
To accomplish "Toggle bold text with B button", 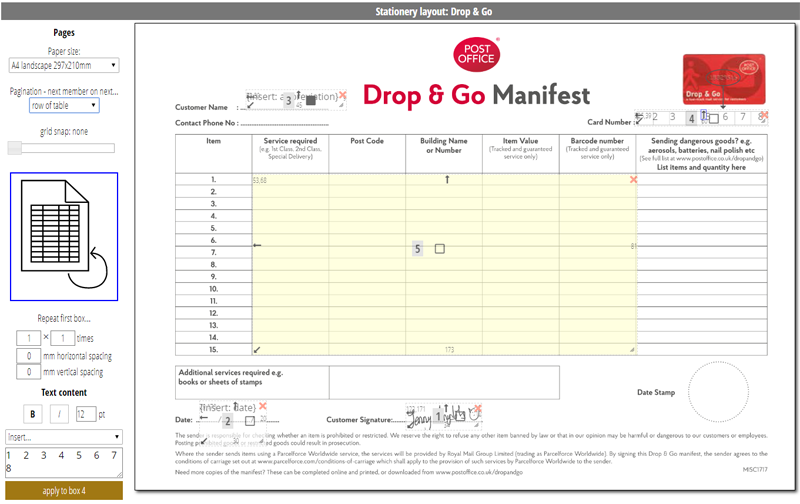I will (33, 414).
